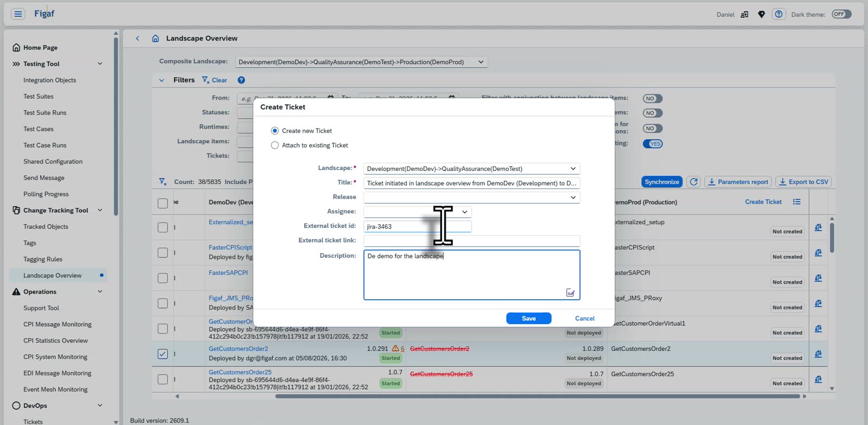
Task: Check the FasterSAPCPI row checkbox
Action: pyautogui.click(x=163, y=278)
